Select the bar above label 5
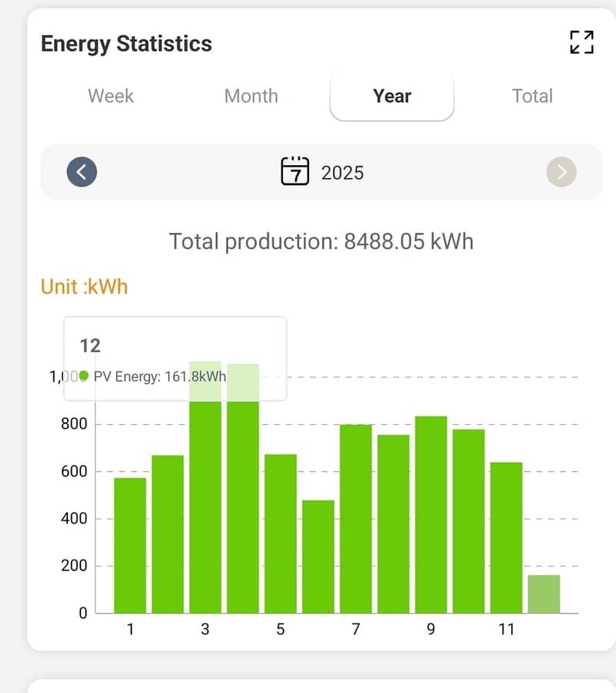Image resolution: width=616 pixels, height=693 pixels. click(x=281, y=533)
